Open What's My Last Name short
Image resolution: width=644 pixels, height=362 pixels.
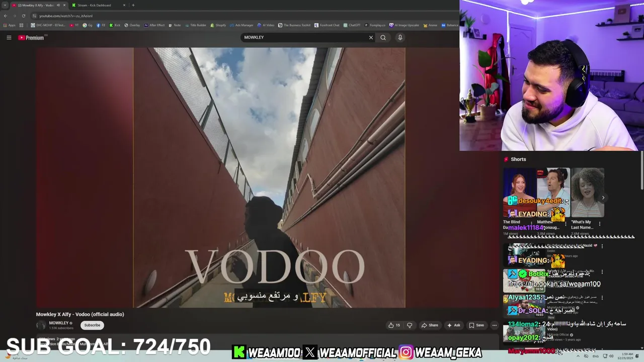[x=588, y=193]
